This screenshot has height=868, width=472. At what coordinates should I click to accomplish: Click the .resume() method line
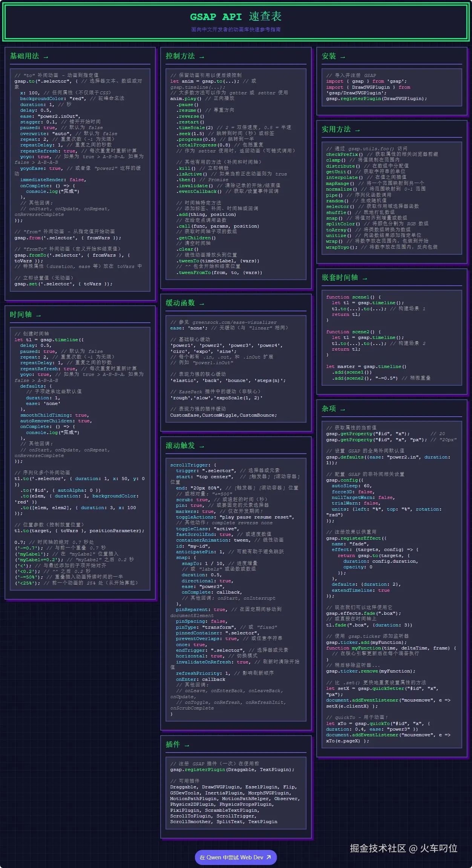(x=205, y=110)
